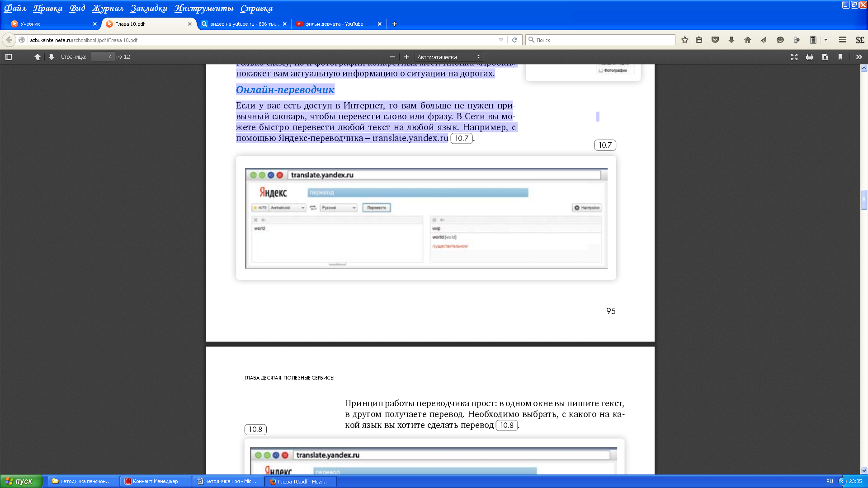
Task: Show bookmarks list icon
Action: coord(699,40)
